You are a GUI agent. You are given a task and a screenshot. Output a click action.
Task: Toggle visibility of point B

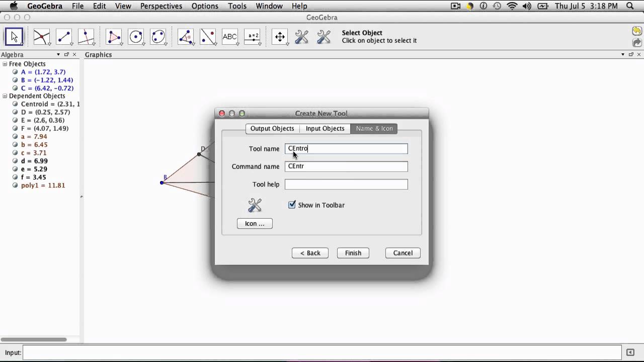[15, 80]
